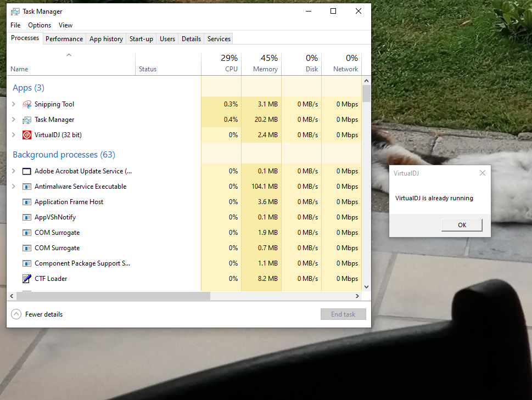Sort processes by the Status column
532x400 pixels.
click(x=168, y=64)
